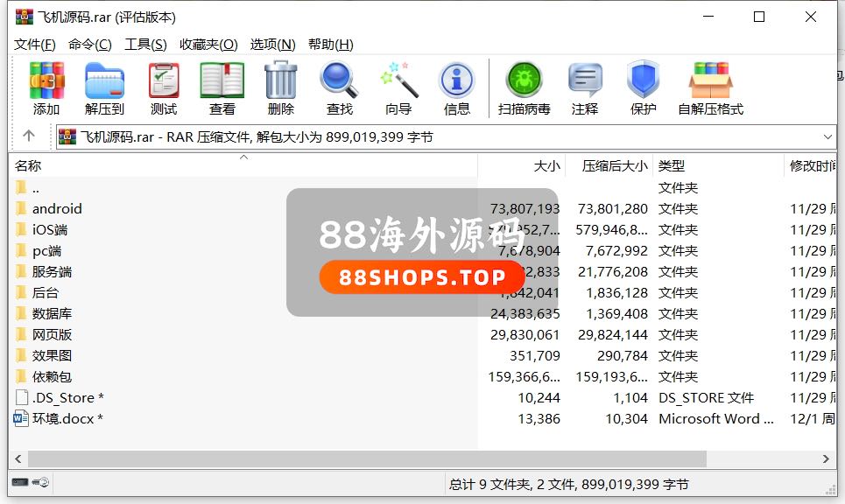Screen dimensions: 845x504
Task: Open the 工具(S) menu
Action: coord(145,45)
